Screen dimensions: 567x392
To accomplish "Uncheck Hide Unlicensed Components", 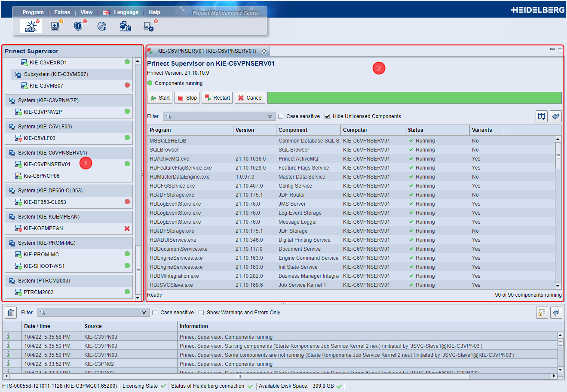I will [327, 116].
